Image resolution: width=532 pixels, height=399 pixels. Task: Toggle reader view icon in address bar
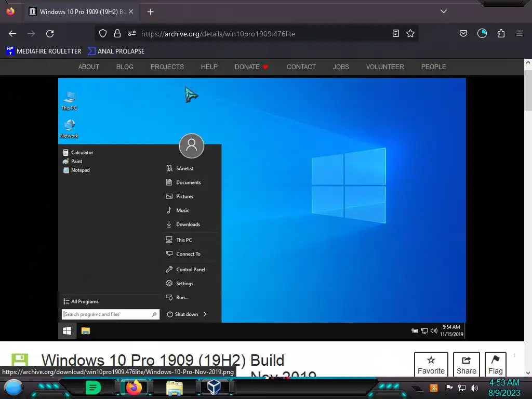(395, 33)
